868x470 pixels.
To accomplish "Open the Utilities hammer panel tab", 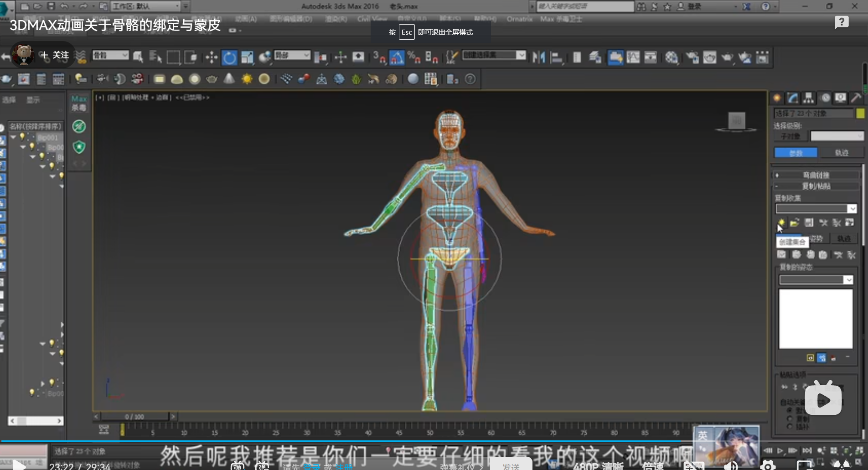I will [x=856, y=98].
